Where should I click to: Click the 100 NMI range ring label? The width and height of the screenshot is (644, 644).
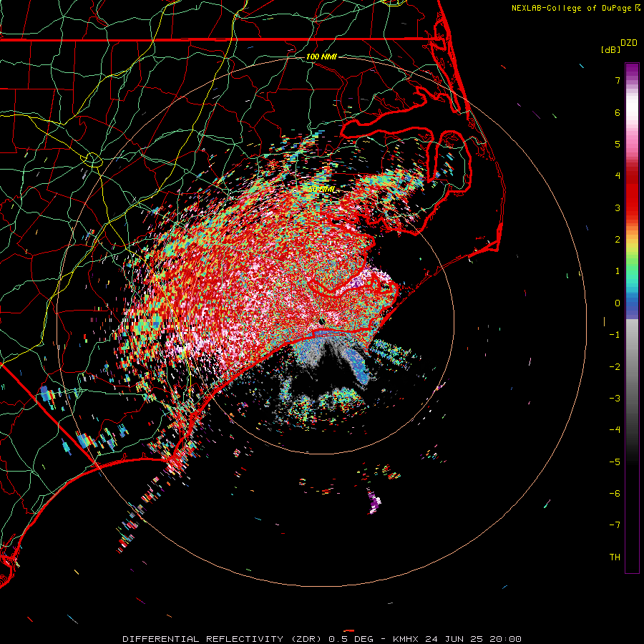(x=321, y=57)
